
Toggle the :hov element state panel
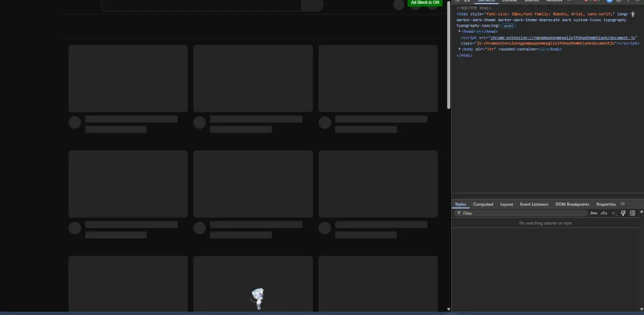[x=594, y=213]
